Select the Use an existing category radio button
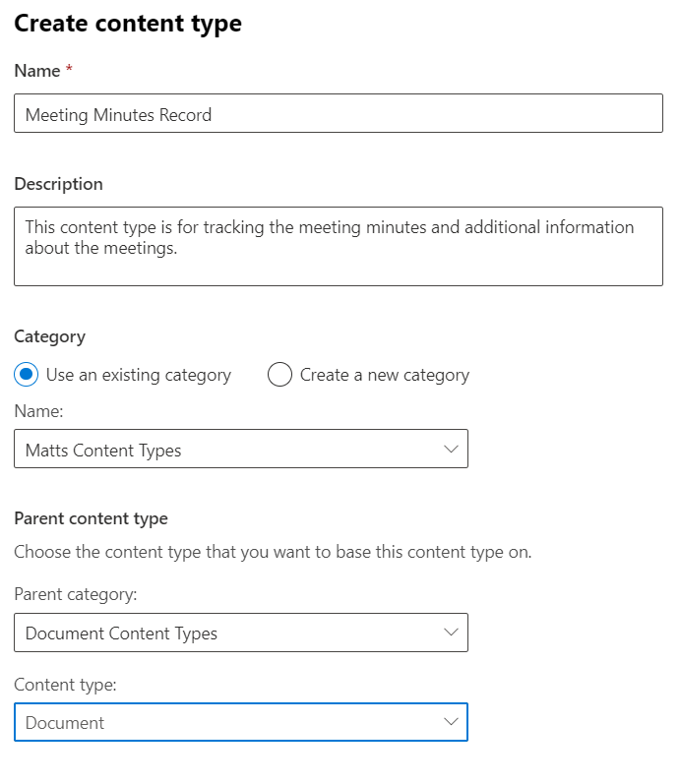This screenshot has height=784, width=680. click(x=26, y=375)
